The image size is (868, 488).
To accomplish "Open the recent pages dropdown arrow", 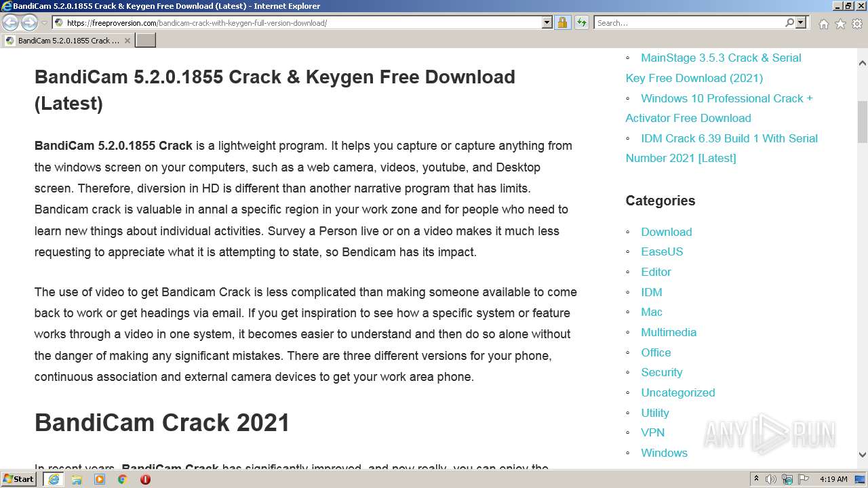I will [x=44, y=23].
